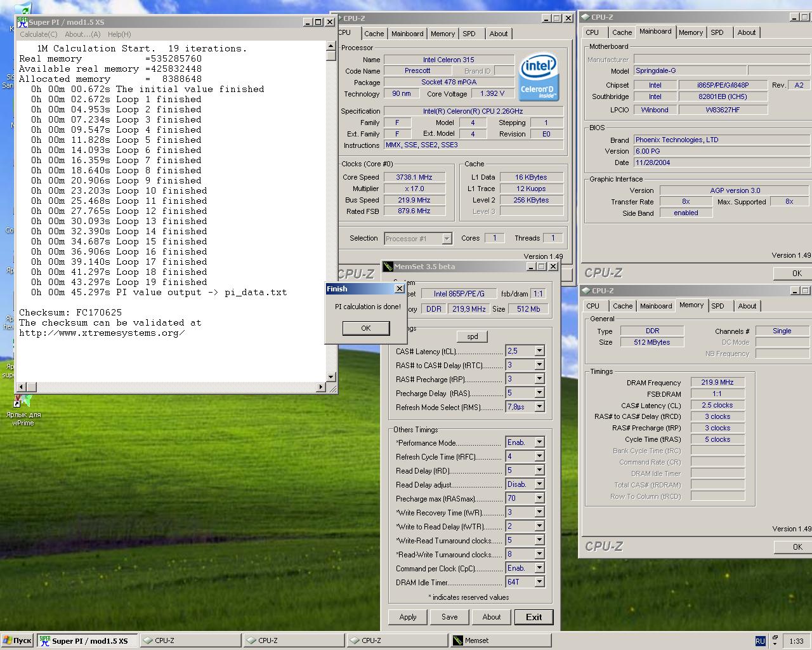Click the xtremesystems.org URL line in Super PI
Viewport: 812px width, 650px height.
point(102,333)
